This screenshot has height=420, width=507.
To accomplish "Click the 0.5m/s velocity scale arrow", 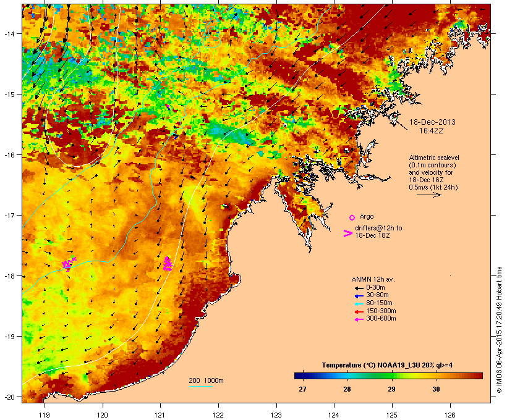I will pos(428,195).
